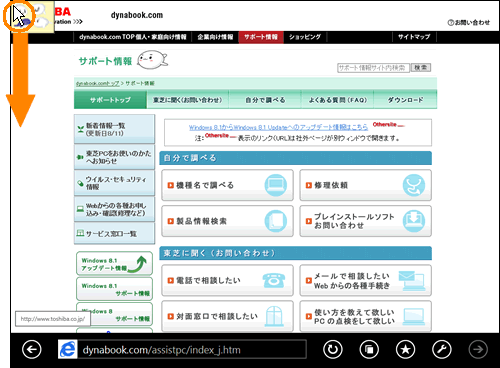Viewport: 500px width, 368px height.
Task: Click laptop icon in 使い方を教えて欲しい
Action: 414,316
